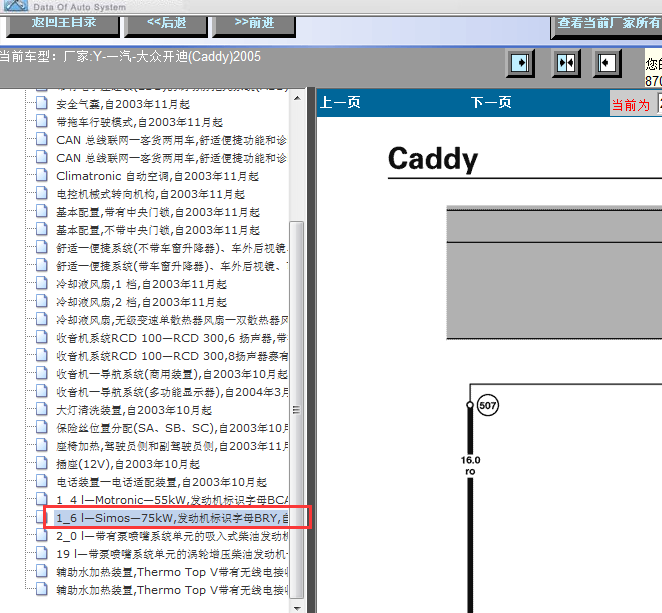Click the 507 connection node in diagram
Image resolution: width=662 pixels, height=613 pixels.
coord(487,405)
